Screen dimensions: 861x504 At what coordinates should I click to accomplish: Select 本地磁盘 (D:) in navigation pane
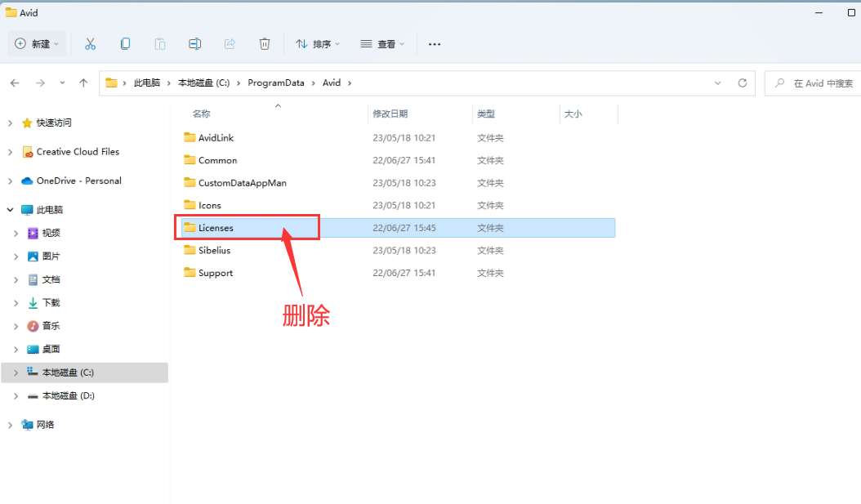coord(68,395)
